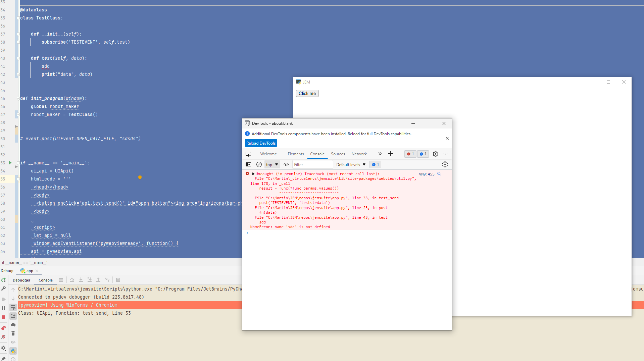
Task: Pin the debug tab
Action: click(4, 358)
